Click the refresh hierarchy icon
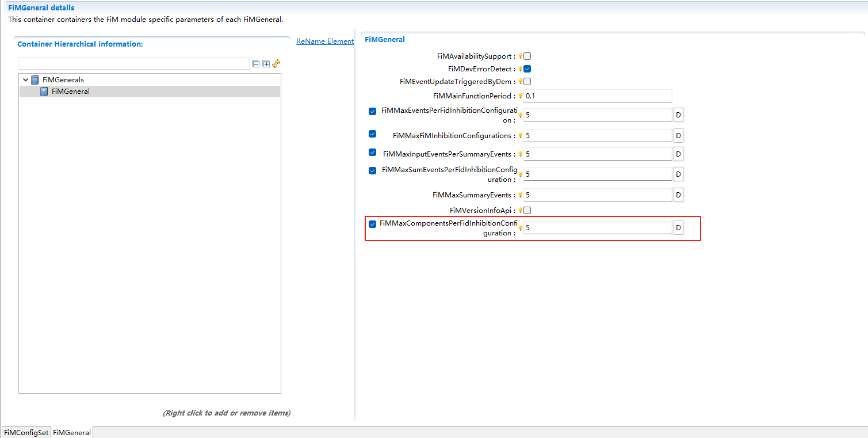Image resolution: width=868 pixels, height=438 pixels. [276, 63]
